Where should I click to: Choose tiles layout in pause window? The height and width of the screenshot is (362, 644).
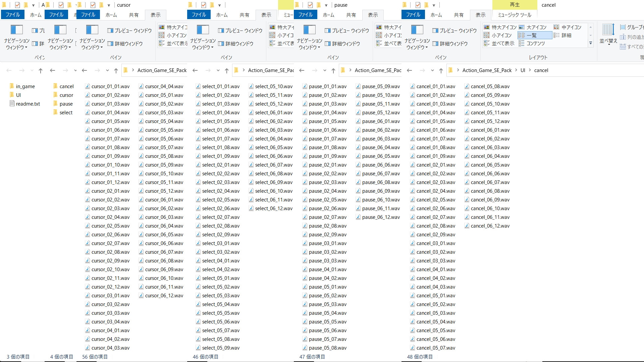(x=389, y=43)
